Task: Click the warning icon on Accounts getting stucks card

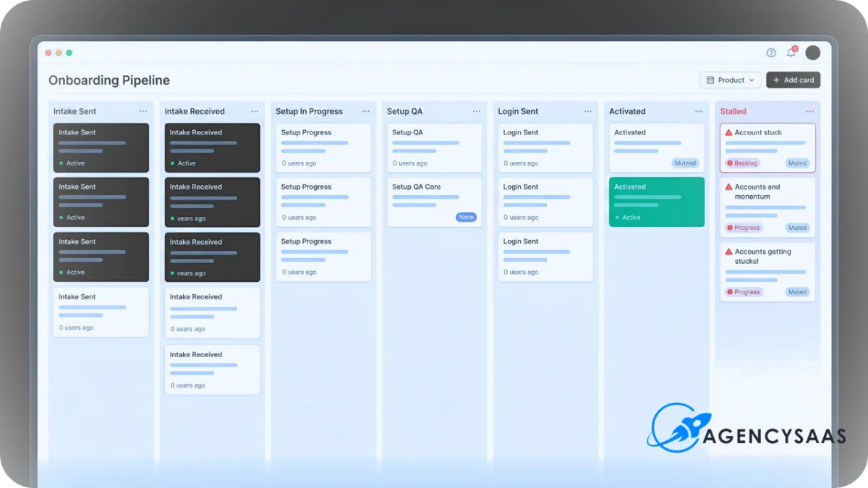Action: (x=730, y=251)
